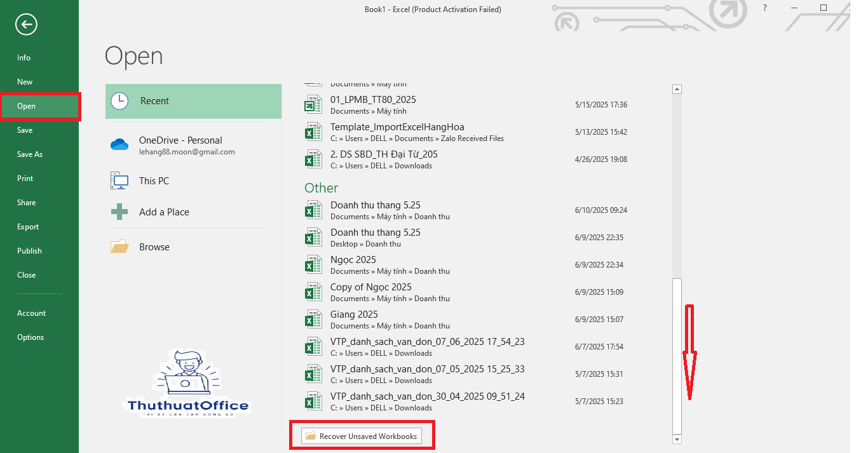The height and width of the screenshot is (453, 868).
Task: Select This PC location
Action: point(193,180)
